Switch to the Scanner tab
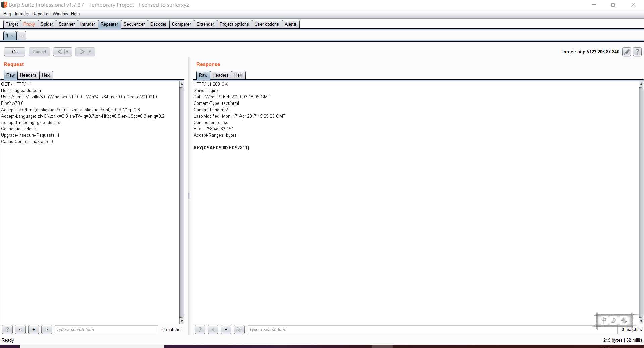 pos(67,24)
